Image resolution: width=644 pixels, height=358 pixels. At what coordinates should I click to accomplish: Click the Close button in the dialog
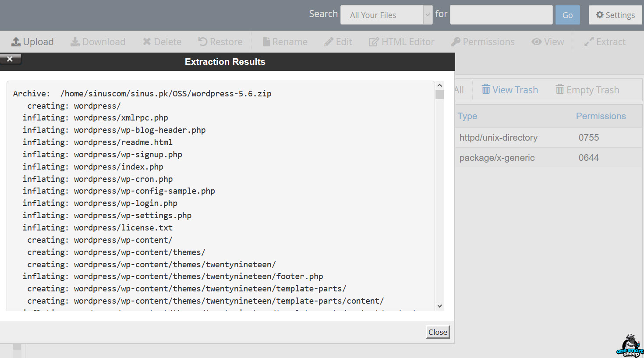[438, 332]
